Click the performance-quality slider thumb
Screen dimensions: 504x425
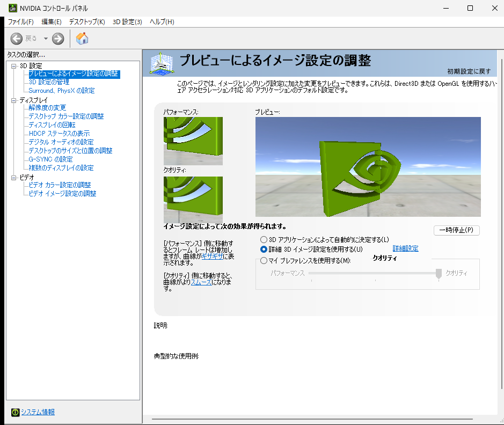coord(439,274)
